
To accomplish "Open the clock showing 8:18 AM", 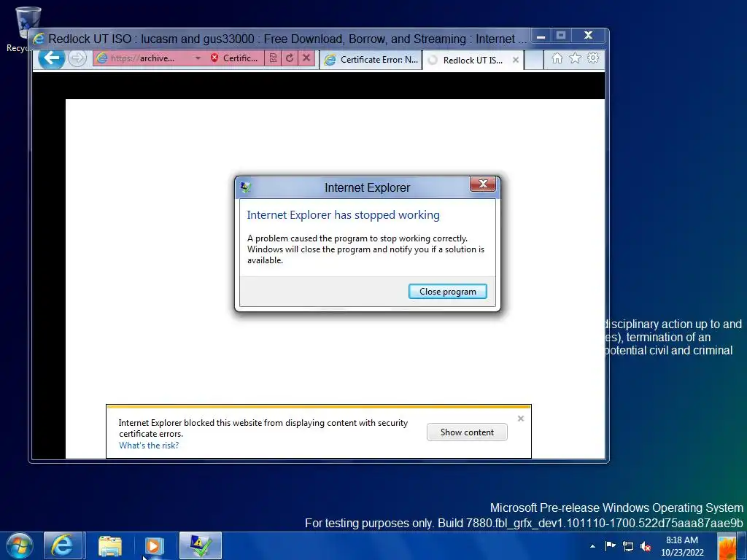I will 682,546.
